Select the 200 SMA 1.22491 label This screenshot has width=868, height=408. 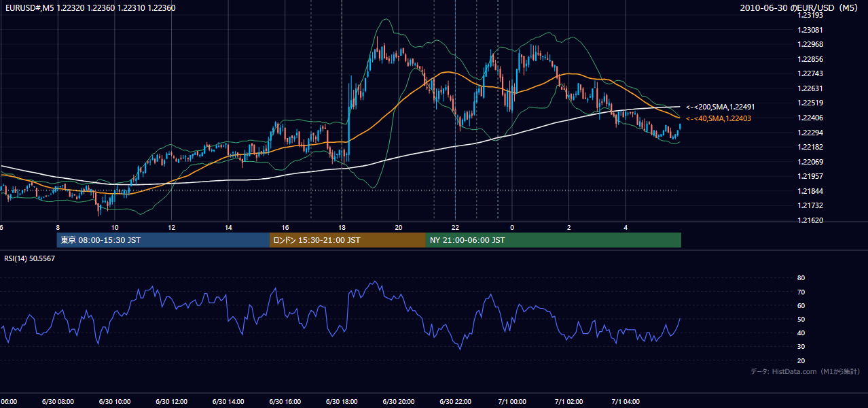(x=721, y=107)
